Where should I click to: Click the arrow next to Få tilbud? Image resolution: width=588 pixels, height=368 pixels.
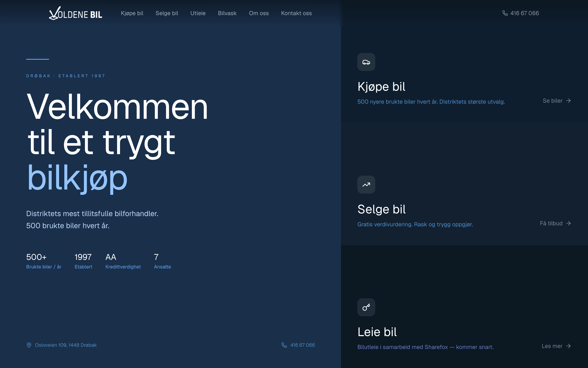(x=568, y=223)
